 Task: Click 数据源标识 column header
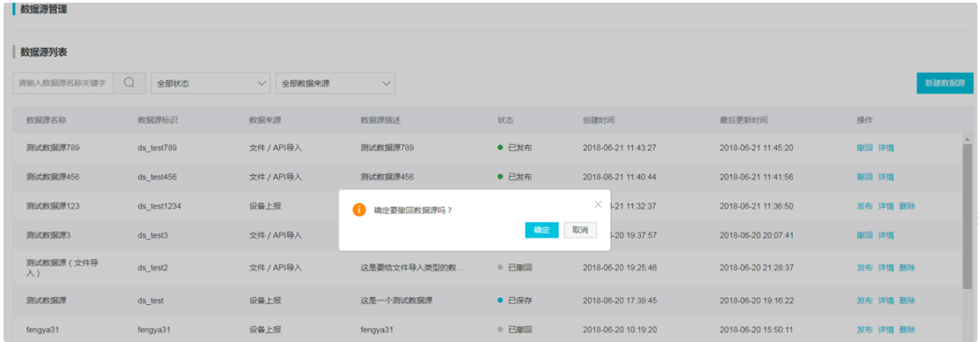157,119
